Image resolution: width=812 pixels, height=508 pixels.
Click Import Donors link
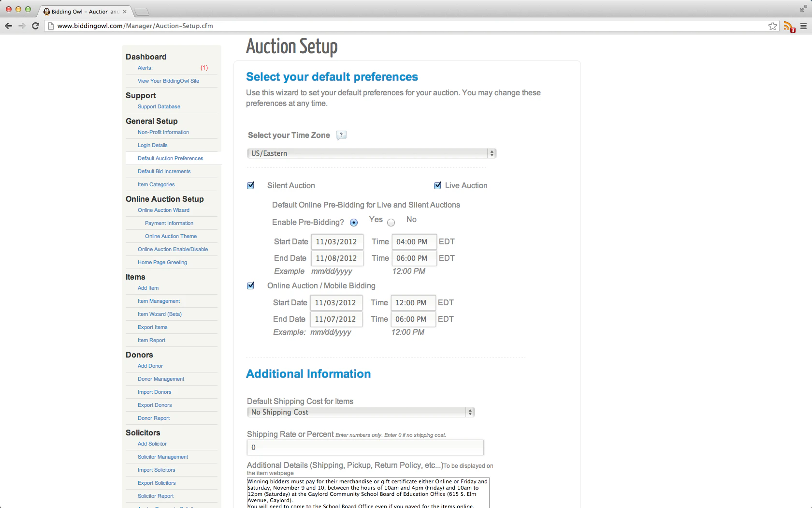pyautogui.click(x=155, y=392)
